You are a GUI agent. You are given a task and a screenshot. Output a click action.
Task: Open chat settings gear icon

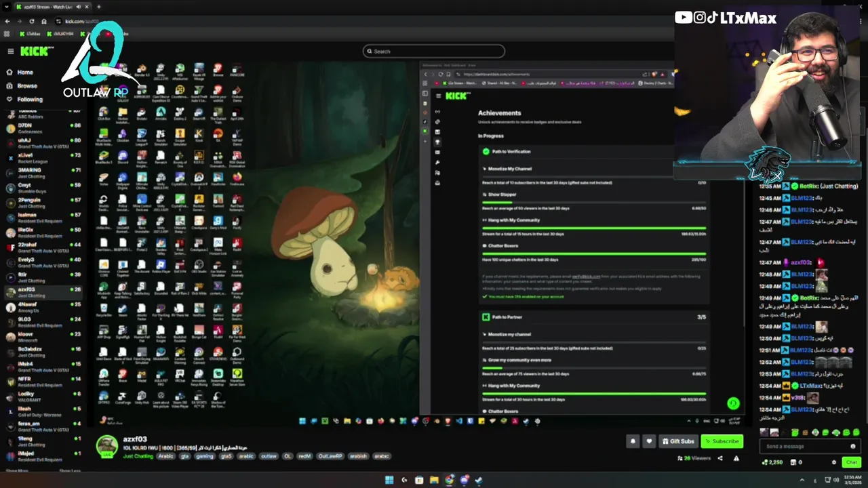834,462
